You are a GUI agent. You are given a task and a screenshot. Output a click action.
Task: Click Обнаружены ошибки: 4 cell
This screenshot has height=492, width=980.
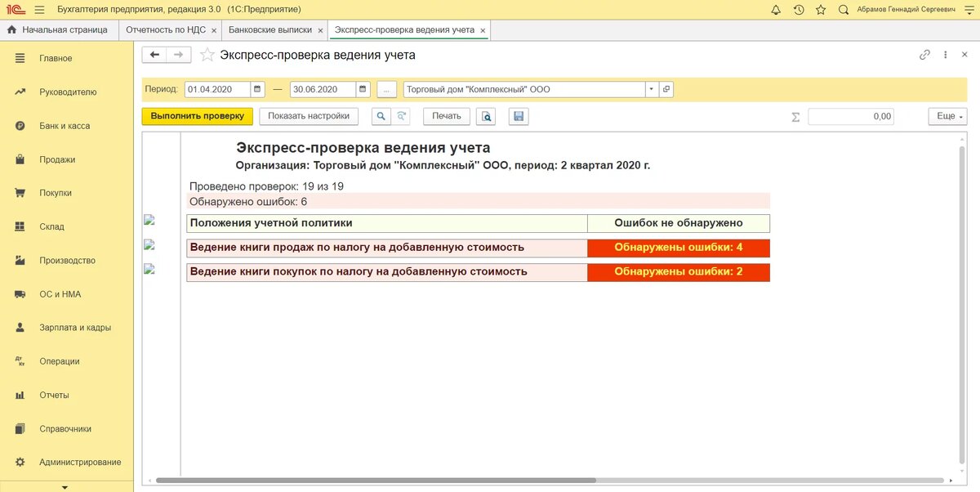click(x=679, y=247)
